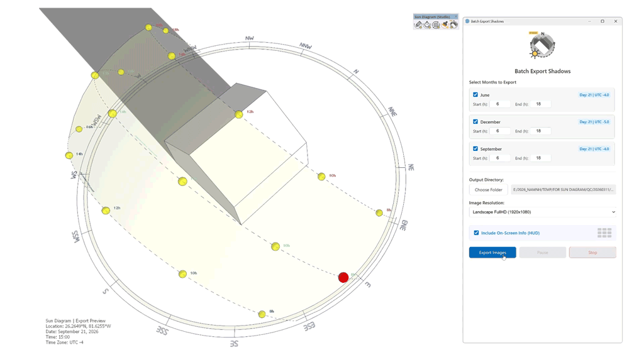Minimize the Batch Export Shadows window
Screen dimensions: 644x362
click(x=589, y=21)
